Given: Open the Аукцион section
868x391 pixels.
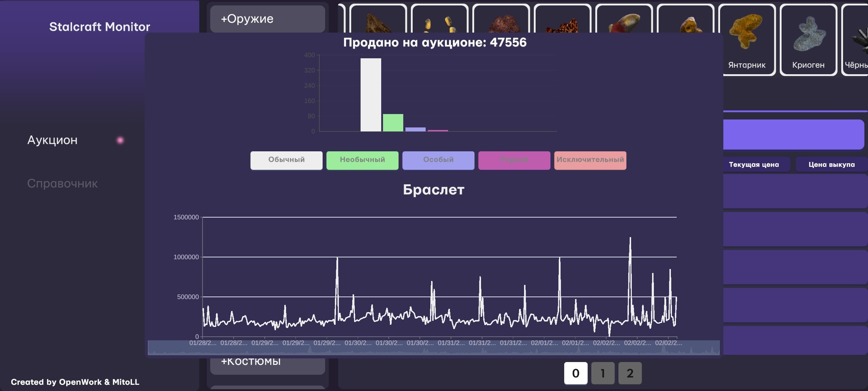Looking at the screenshot, I should click(x=52, y=140).
